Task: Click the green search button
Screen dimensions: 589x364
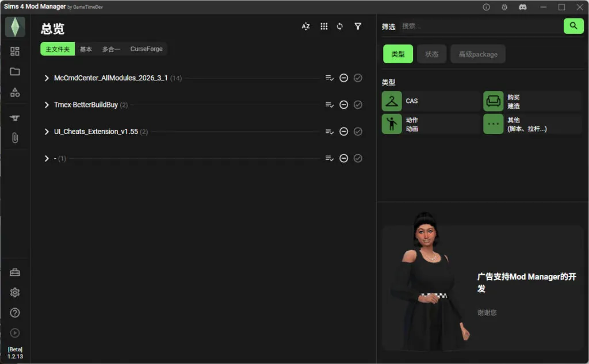Action: coord(573,26)
